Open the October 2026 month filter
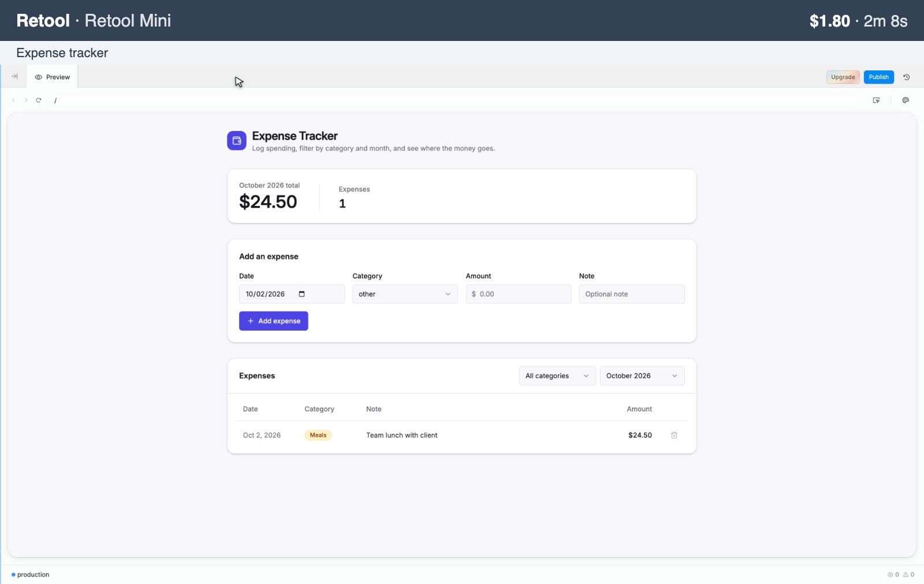This screenshot has height=584, width=924. coord(642,376)
